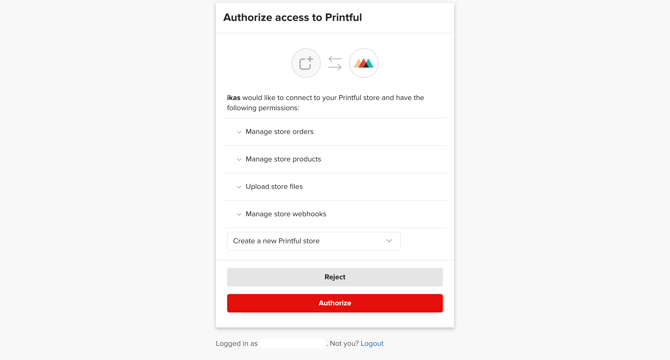Expand the Manage store orders permission
This screenshot has width=670, height=360.
coord(335,132)
